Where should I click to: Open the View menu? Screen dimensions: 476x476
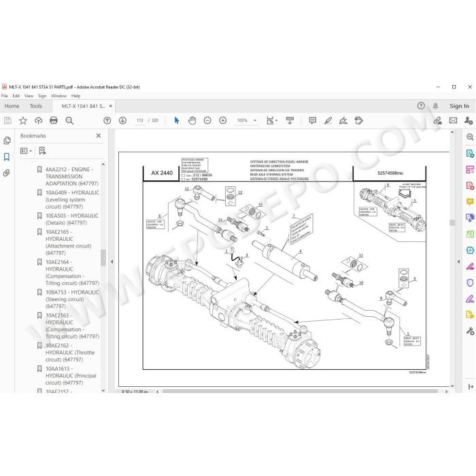29,96
